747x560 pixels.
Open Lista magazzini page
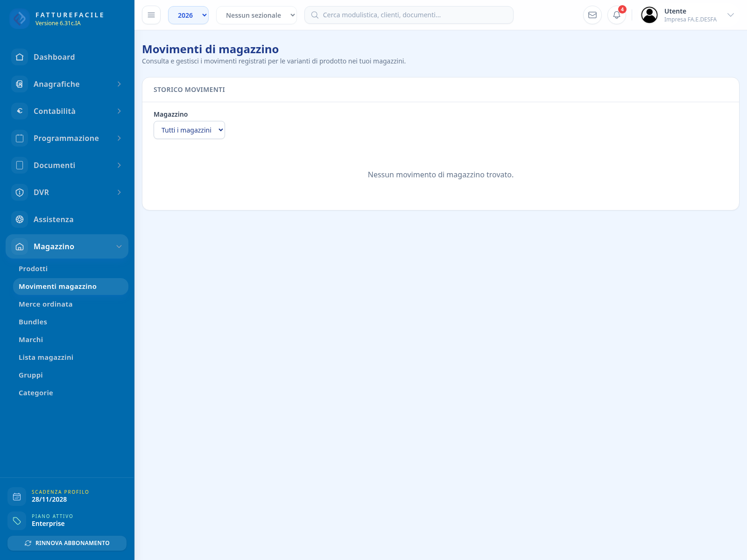coord(70,357)
